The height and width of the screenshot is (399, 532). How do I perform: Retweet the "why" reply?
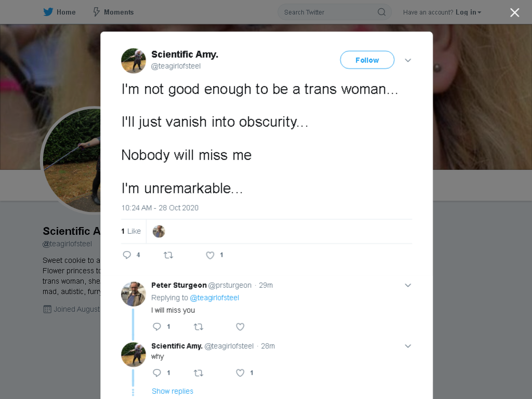198,373
